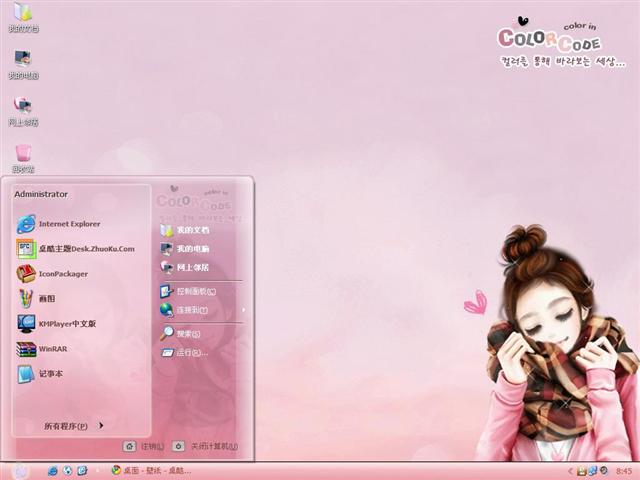Click the dark round tray icon
640x480 pixels.
click(604, 471)
